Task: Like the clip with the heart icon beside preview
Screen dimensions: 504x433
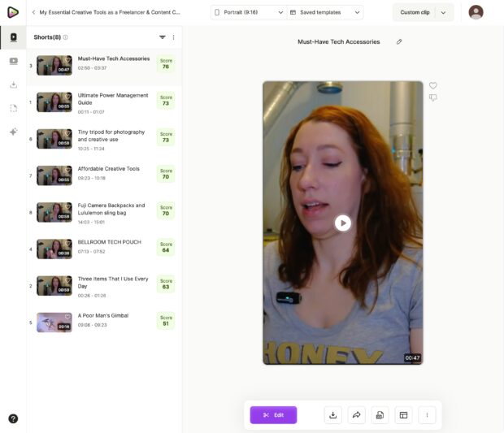Action: pos(433,85)
